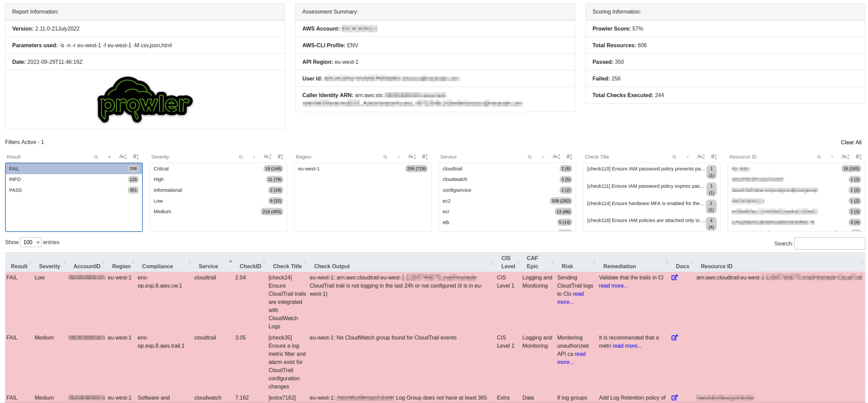Click the clear × icon in the Result filter
This screenshot has height=403, width=868.
click(x=109, y=157)
